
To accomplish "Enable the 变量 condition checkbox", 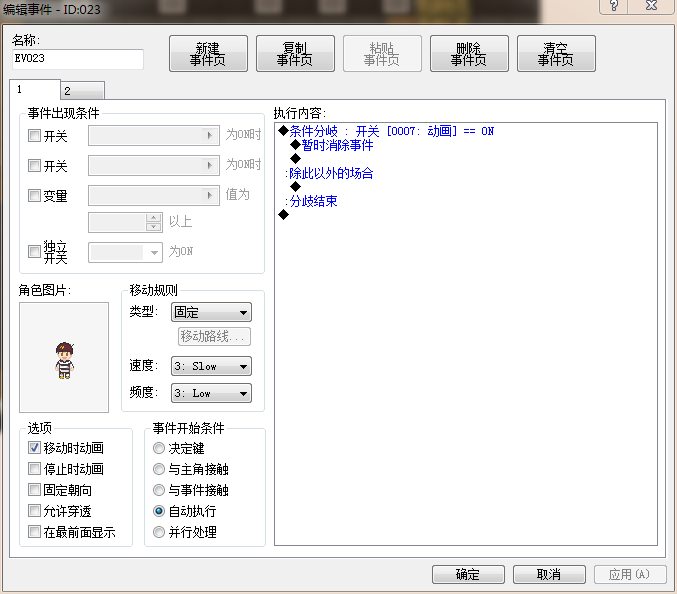I will (34, 195).
